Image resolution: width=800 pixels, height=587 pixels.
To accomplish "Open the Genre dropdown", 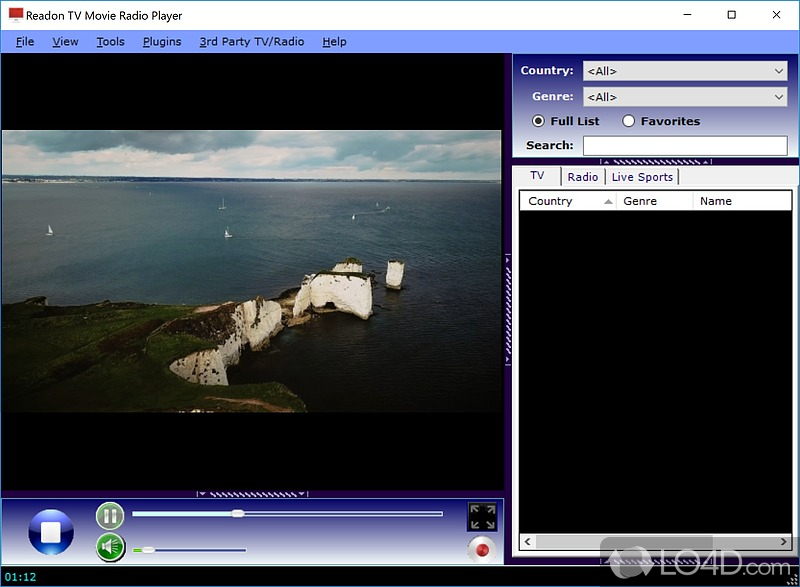I will [x=685, y=97].
